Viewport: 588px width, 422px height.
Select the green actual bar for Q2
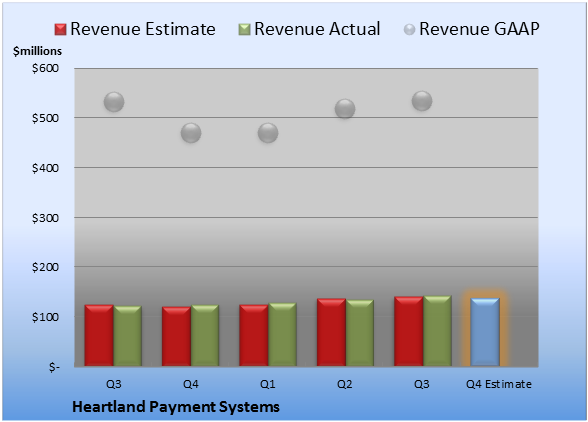[x=360, y=333]
